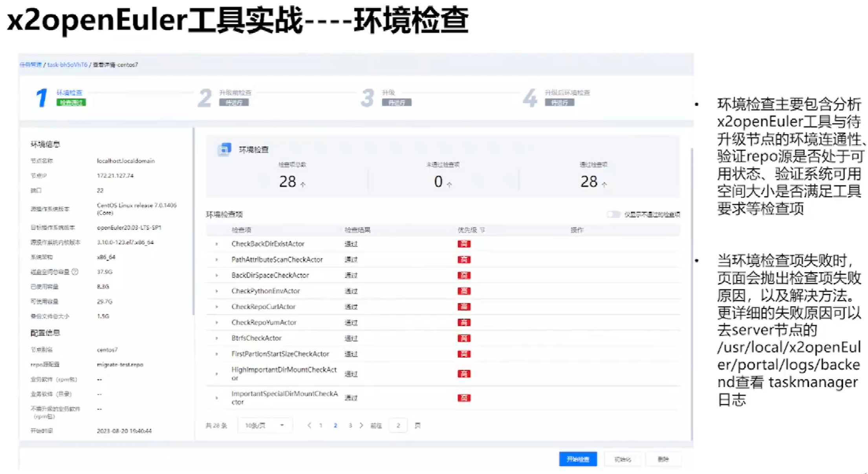Click the environment info panel scrollbar
The height and width of the screenshot is (474, 868).
click(x=193, y=221)
